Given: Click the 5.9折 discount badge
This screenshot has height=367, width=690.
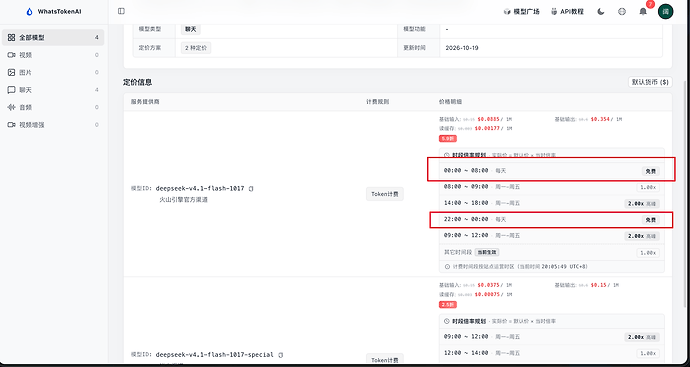Looking at the screenshot, I should [448, 139].
